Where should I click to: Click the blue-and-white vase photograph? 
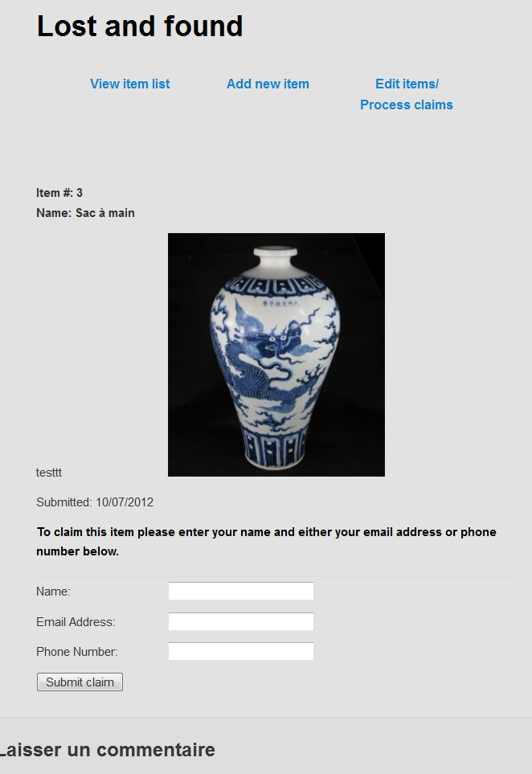tap(276, 355)
